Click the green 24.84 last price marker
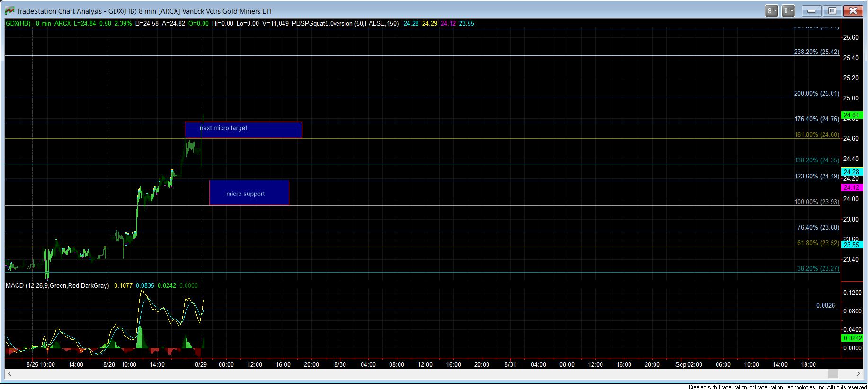This screenshot has width=868, height=390. pos(852,115)
